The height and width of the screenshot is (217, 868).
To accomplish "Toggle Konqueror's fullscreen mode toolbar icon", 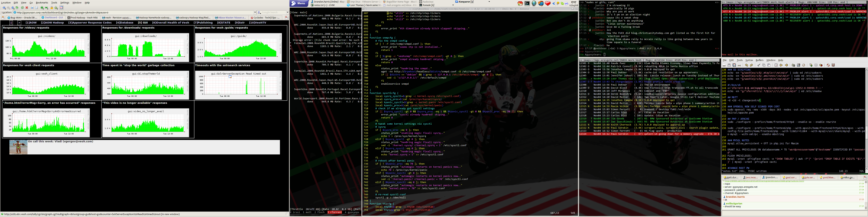I will point(61,8).
